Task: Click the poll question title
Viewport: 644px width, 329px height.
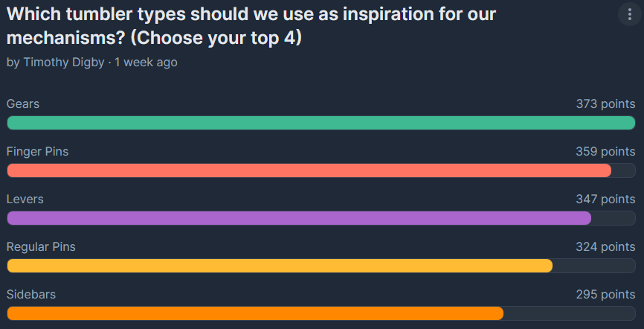Action: coord(251,26)
